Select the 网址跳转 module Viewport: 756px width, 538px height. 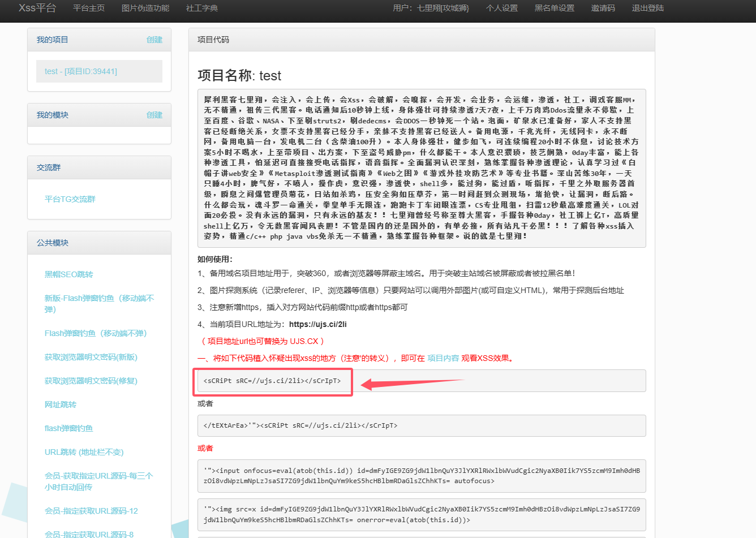coord(61,404)
